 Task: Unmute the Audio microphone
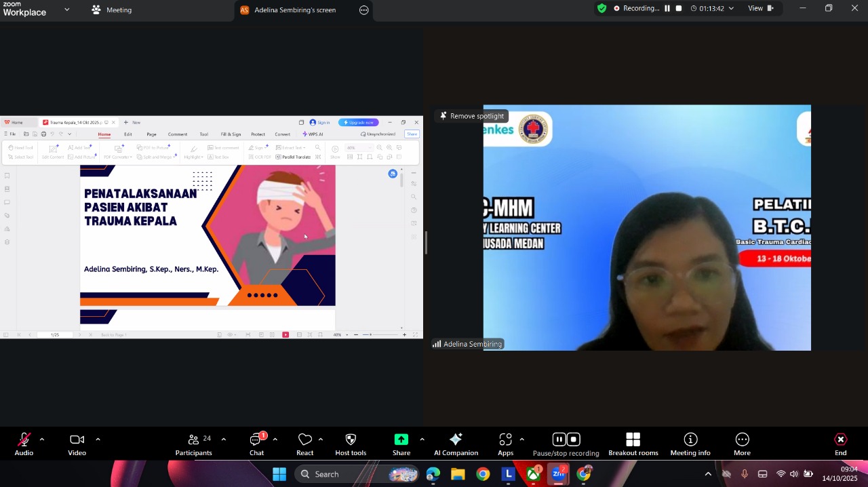click(x=24, y=444)
